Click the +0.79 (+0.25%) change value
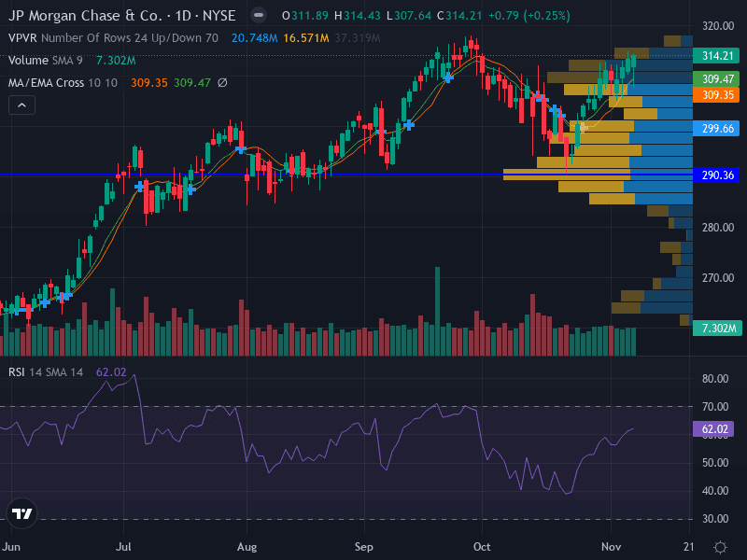 pyautogui.click(x=529, y=16)
